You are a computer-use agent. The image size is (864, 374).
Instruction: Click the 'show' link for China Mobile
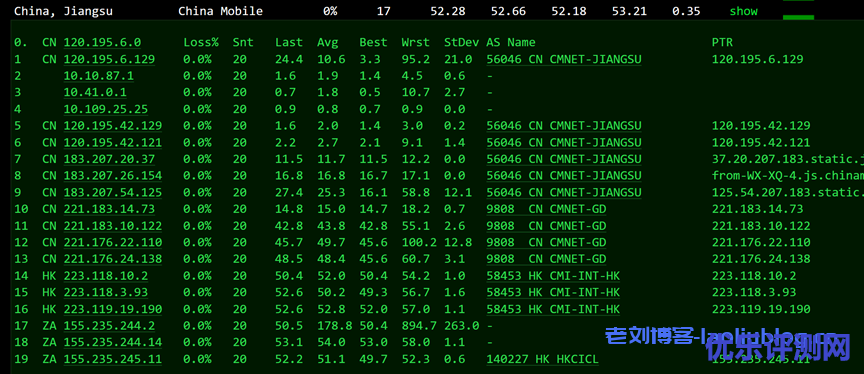click(743, 11)
